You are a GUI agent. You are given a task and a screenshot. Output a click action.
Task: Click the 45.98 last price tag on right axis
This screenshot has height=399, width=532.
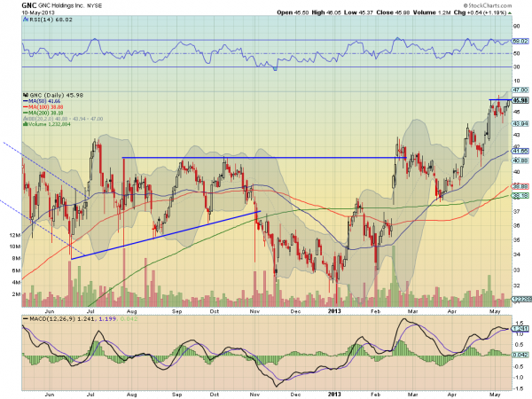pos(520,100)
